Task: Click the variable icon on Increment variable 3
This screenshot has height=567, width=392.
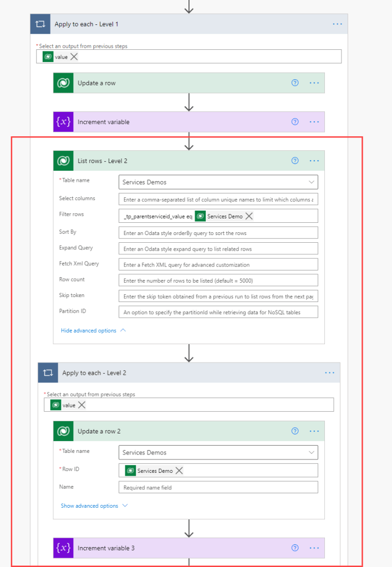Action: click(x=63, y=548)
